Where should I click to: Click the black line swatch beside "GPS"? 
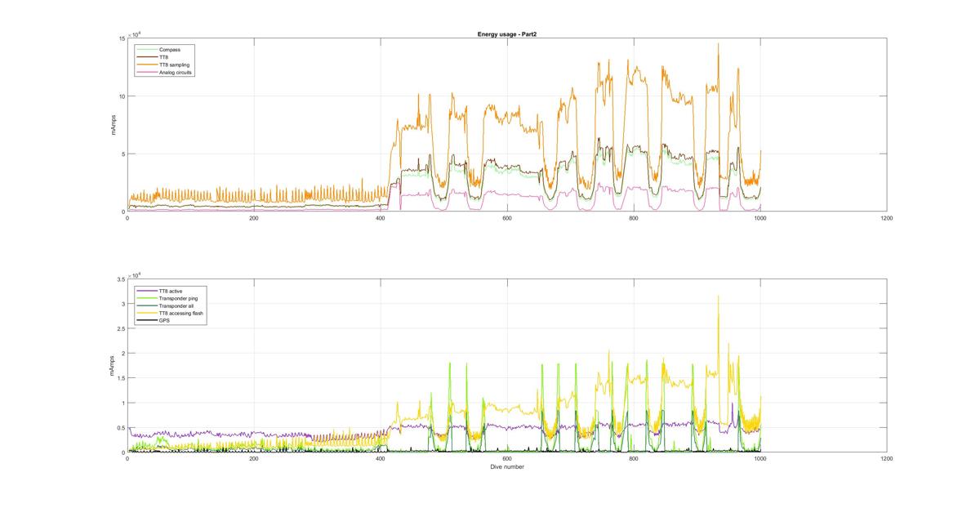(x=148, y=321)
